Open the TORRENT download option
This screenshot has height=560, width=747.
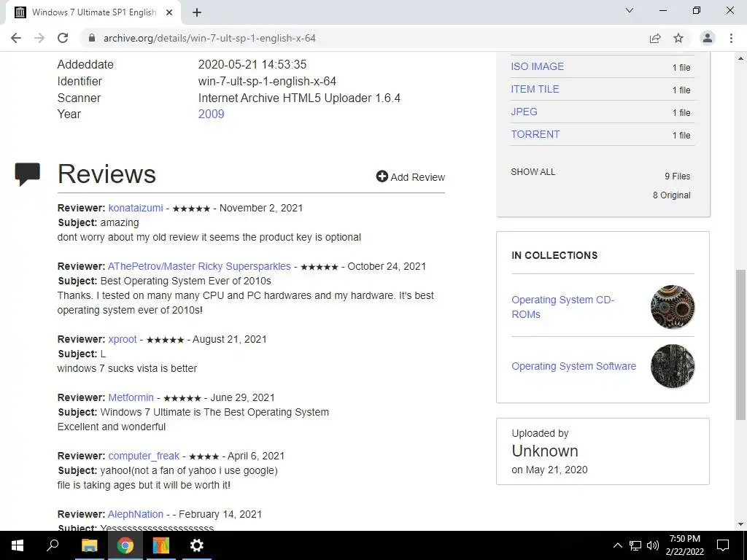coord(535,134)
